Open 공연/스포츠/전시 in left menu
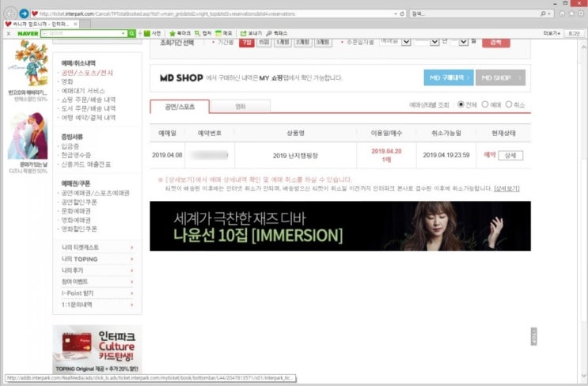 pos(87,73)
